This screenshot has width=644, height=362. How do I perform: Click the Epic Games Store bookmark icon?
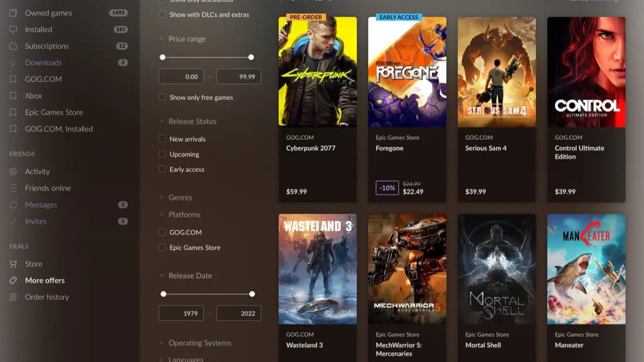pyautogui.click(x=14, y=112)
